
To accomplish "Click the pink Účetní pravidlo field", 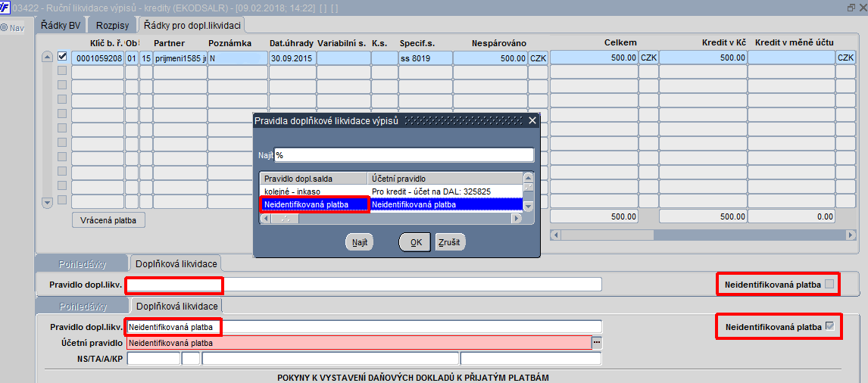I will point(359,343).
